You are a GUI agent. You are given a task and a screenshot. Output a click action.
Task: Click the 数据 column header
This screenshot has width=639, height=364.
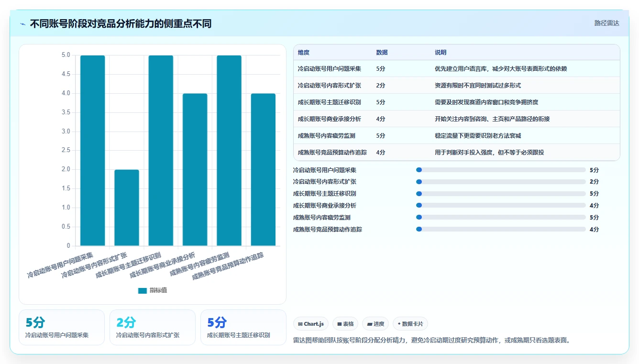pyautogui.click(x=382, y=53)
